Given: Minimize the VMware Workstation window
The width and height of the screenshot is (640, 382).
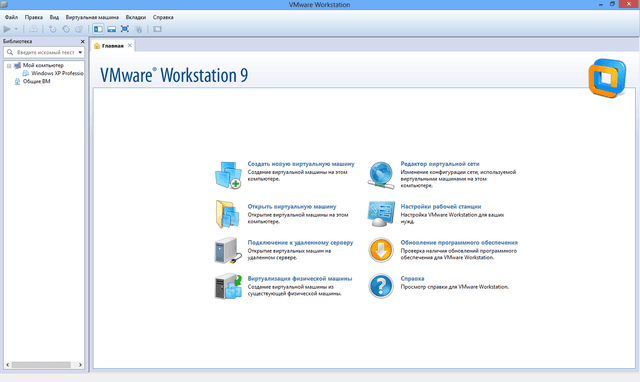Looking at the screenshot, I should (601, 4).
